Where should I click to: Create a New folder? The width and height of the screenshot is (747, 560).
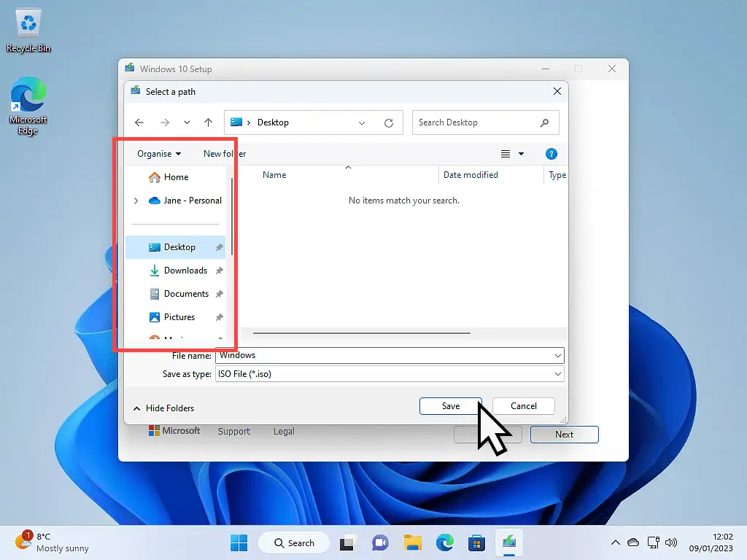[x=224, y=154]
